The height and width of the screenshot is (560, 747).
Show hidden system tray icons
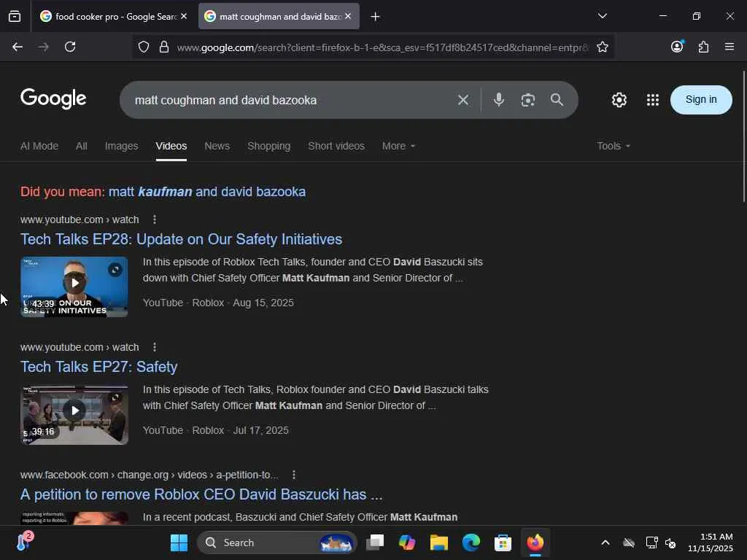[x=605, y=542]
